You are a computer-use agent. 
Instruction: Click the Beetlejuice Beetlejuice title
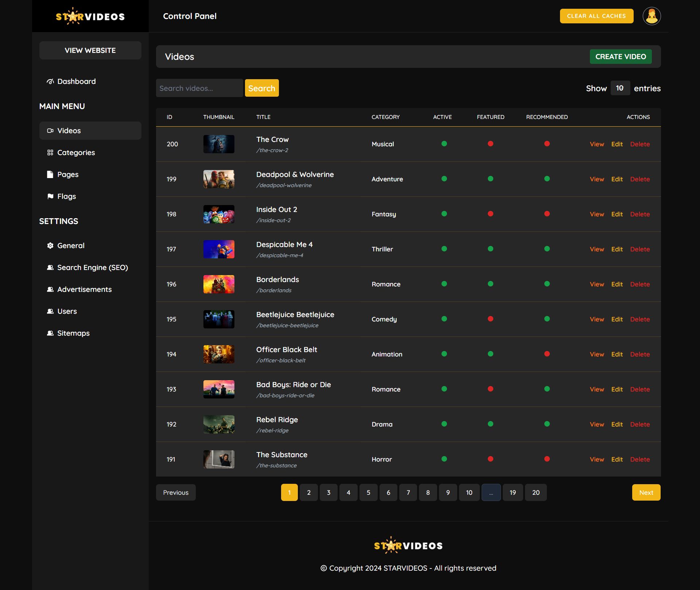(295, 315)
